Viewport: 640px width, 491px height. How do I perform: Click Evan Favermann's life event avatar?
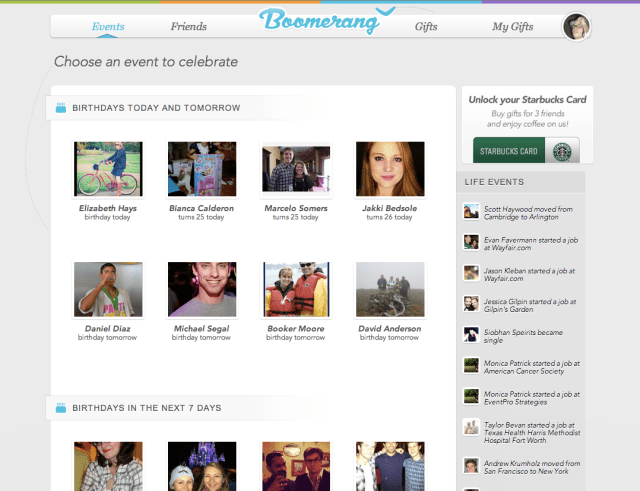click(471, 242)
